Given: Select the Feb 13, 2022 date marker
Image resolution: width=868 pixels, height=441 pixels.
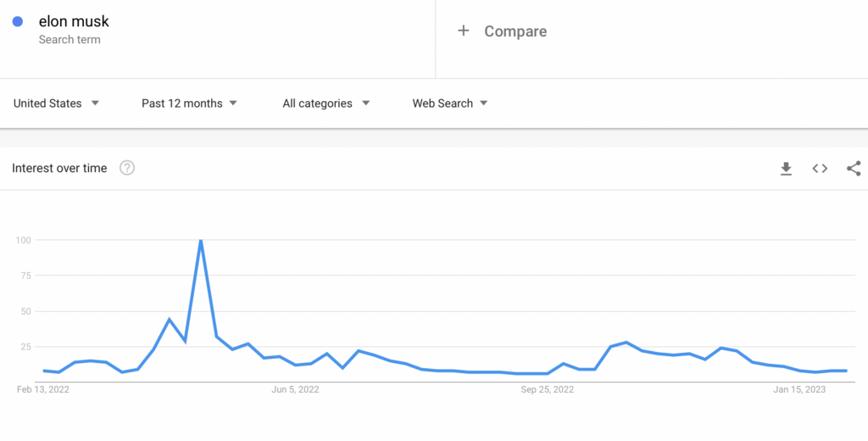Looking at the screenshot, I should coord(43,390).
